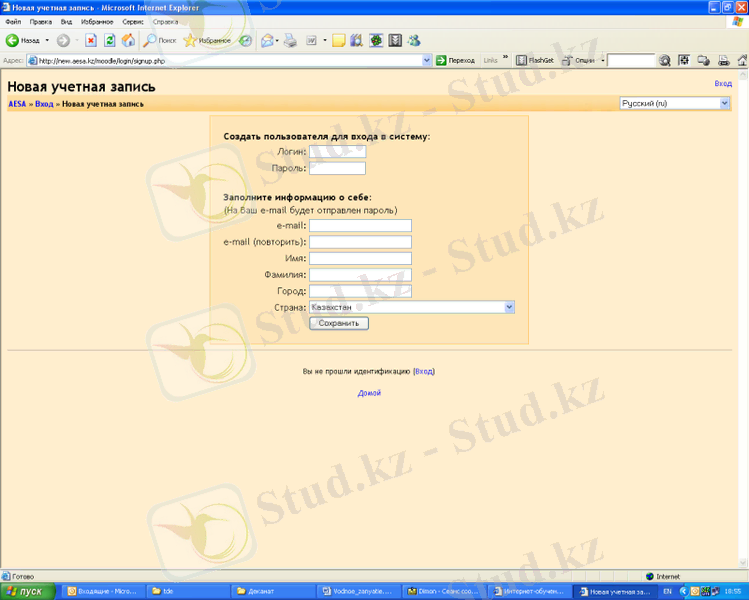The image size is (749, 600).
Task: Click the monitor with globe icon
Action: pos(703,60)
